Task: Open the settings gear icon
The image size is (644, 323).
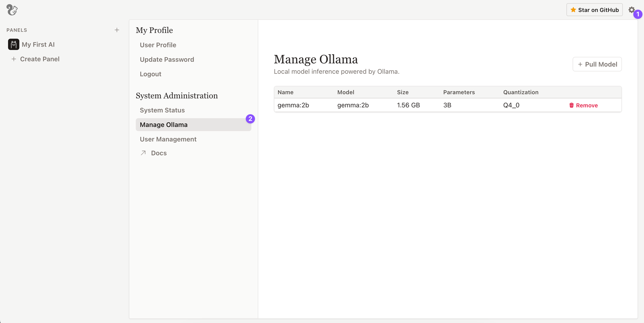Action: pos(631,10)
